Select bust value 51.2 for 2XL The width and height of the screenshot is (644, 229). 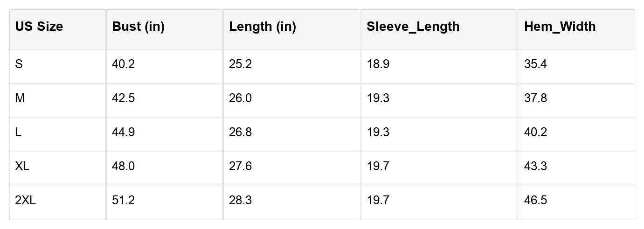pyautogui.click(x=123, y=201)
